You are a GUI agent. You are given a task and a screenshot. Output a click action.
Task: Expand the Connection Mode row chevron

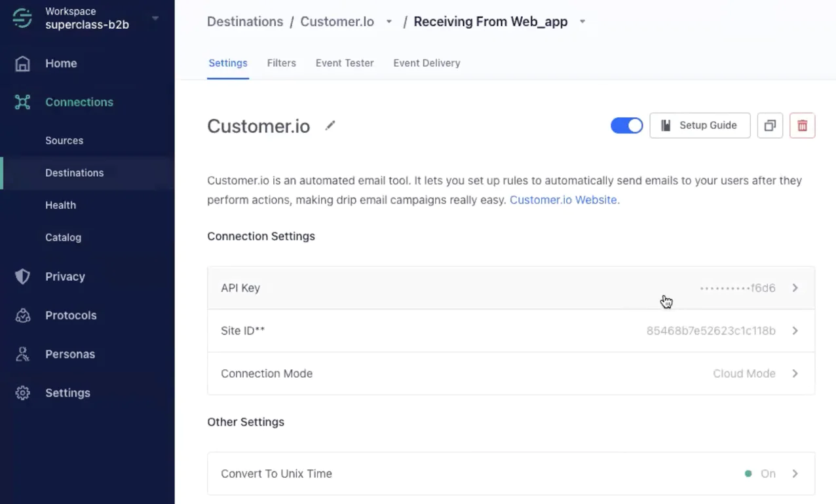[795, 374]
